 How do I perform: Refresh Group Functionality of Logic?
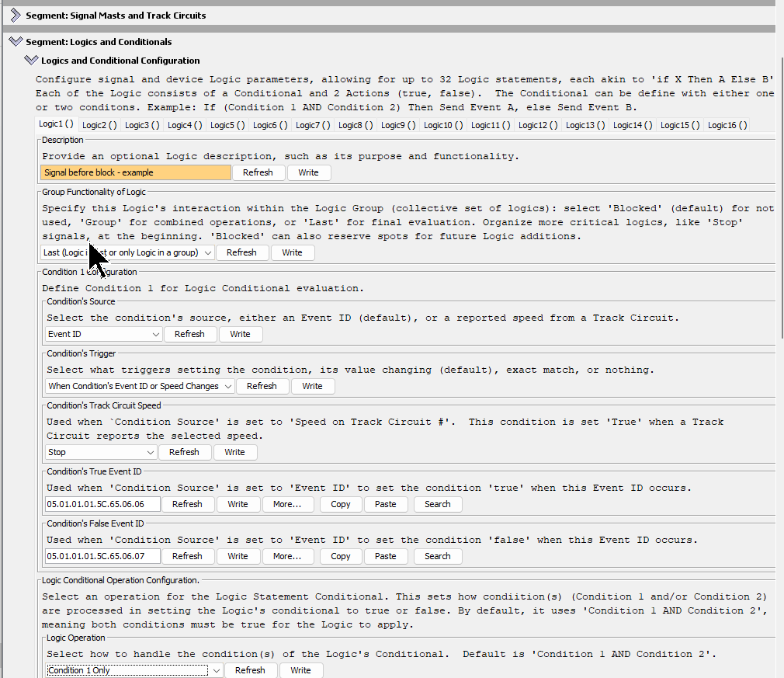coord(241,252)
